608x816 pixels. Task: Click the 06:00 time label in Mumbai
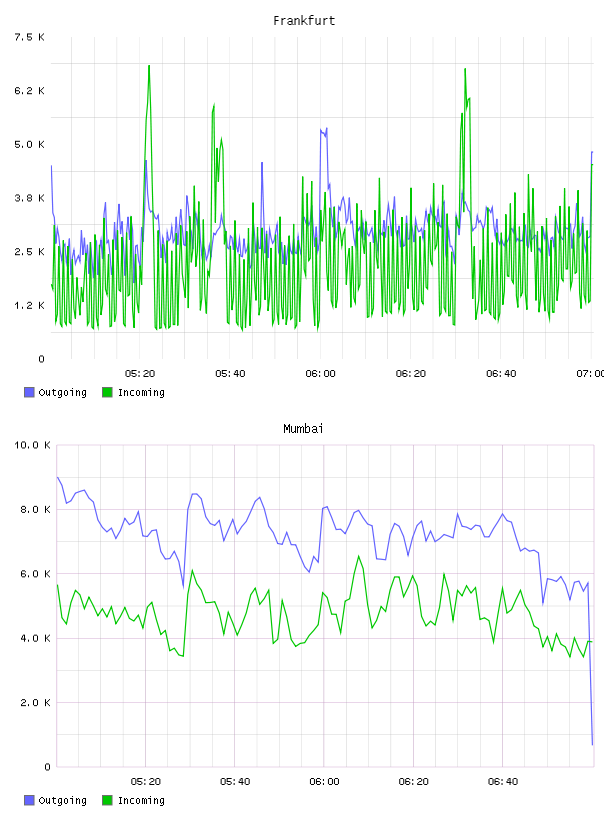pyautogui.click(x=324, y=782)
